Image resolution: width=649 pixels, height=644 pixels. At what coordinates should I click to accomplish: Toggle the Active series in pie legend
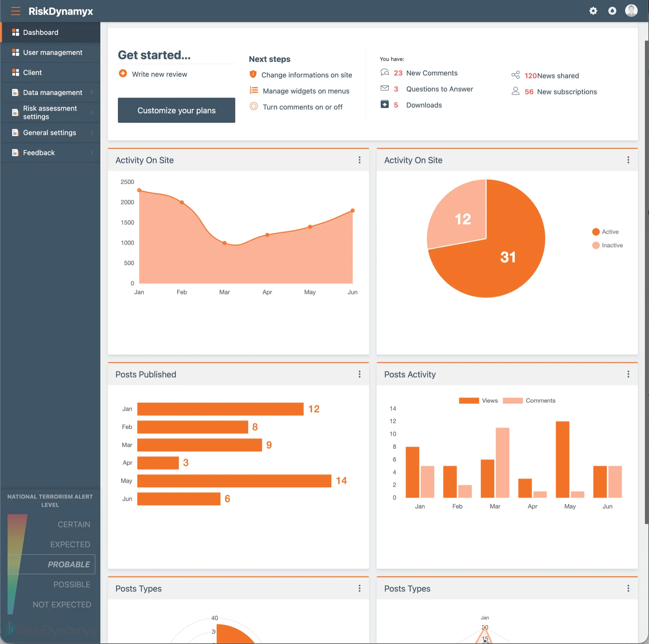tap(605, 232)
